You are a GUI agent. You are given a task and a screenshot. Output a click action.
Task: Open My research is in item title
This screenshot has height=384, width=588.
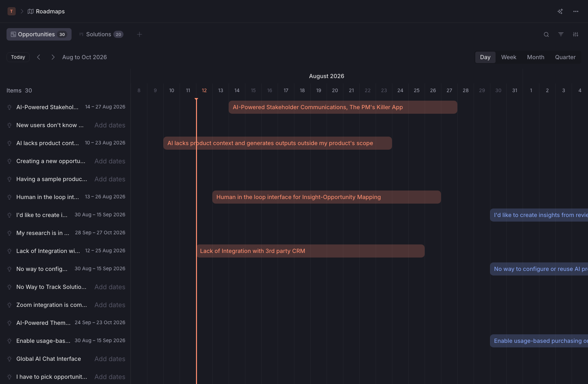[x=43, y=233]
